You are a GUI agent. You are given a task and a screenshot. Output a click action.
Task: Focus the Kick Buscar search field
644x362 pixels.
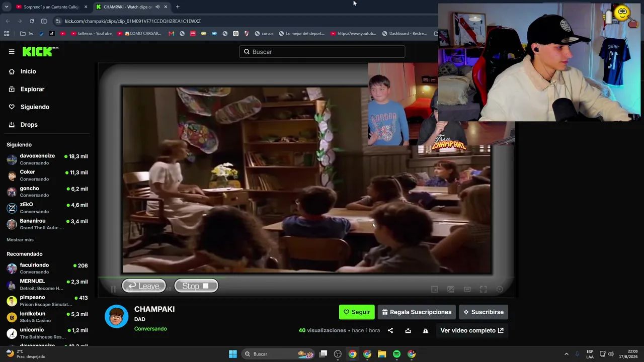(322, 52)
